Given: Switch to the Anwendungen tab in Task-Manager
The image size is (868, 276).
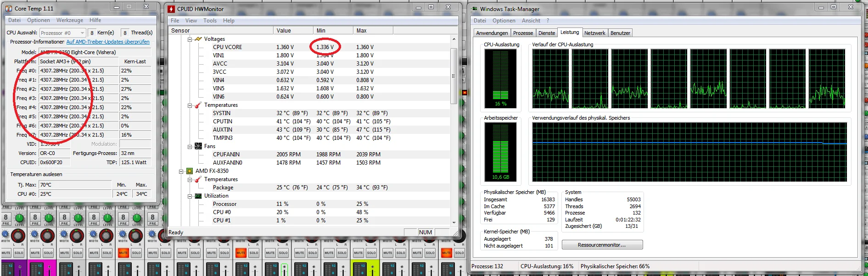Looking at the screenshot, I should pyautogui.click(x=492, y=33).
